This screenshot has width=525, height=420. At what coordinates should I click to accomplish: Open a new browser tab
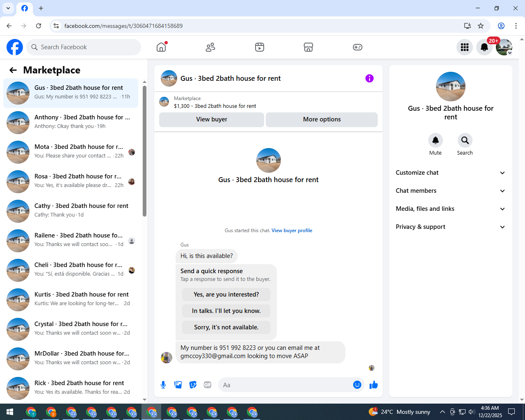[41, 8]
